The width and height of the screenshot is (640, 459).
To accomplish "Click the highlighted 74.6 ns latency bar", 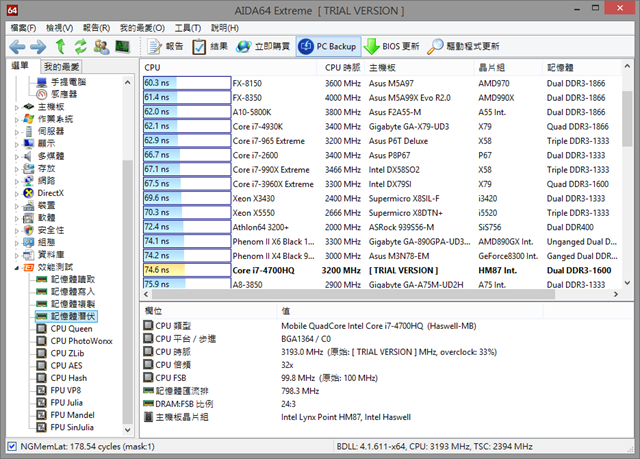I will (187, 270).
